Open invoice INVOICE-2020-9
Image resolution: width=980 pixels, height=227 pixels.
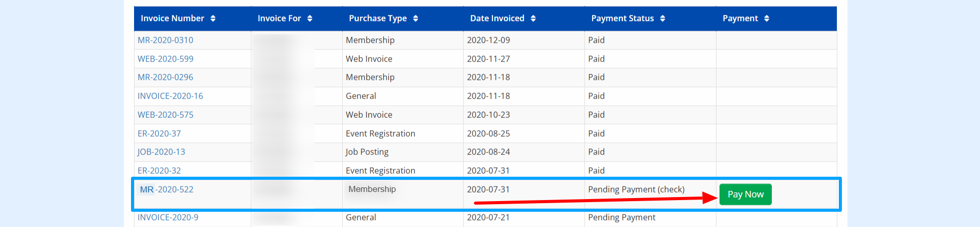click(168, 217)
